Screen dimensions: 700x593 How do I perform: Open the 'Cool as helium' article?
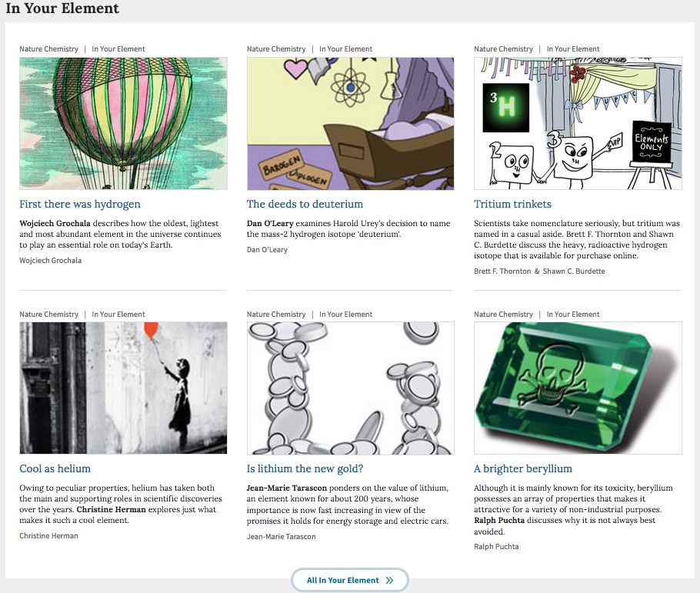(55, 468)
